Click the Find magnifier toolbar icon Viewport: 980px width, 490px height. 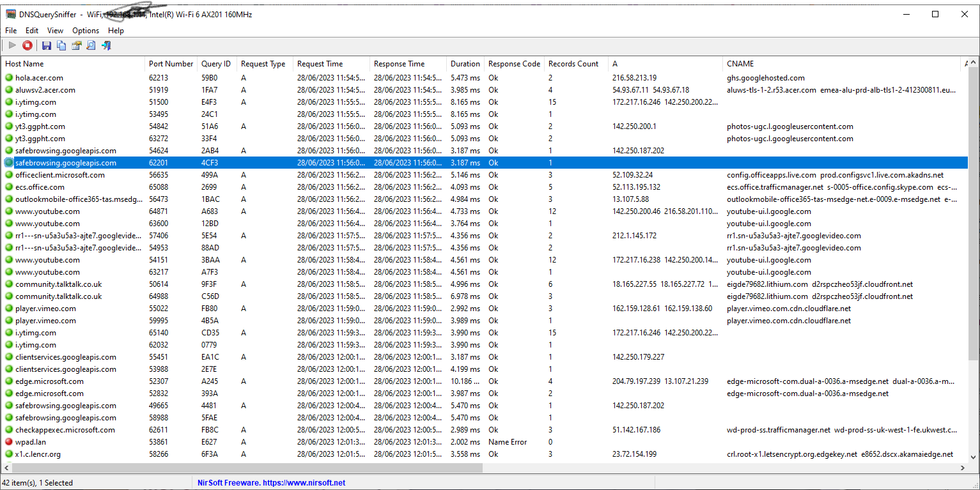click(91, 45)
